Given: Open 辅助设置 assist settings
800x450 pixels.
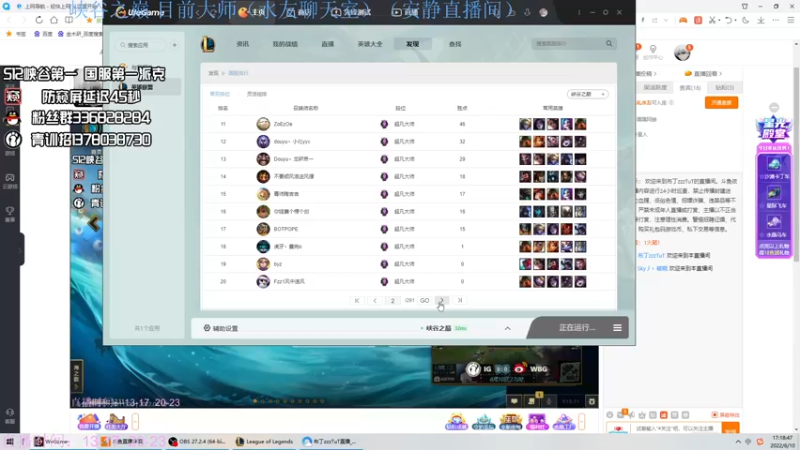Looking at the screenshot, I should point(221,328).
